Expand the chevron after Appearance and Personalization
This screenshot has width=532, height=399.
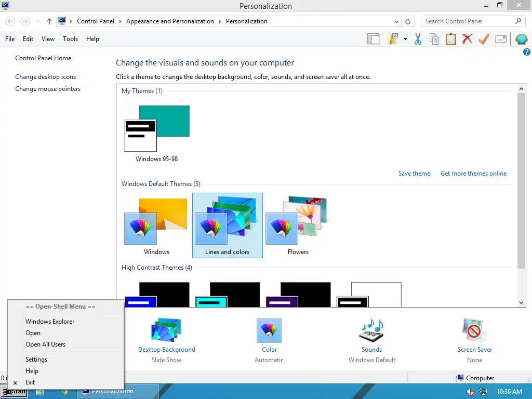pos(220,21)
